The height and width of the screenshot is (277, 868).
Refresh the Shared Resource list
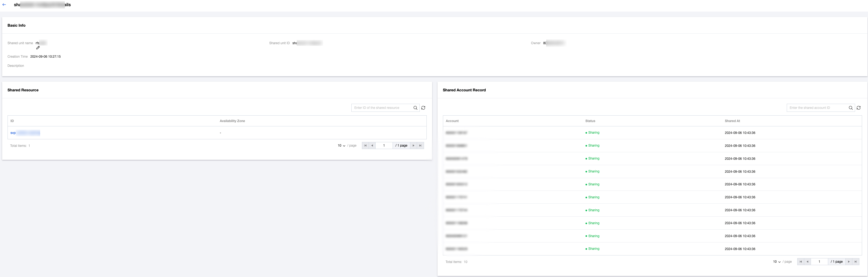(423, 108)
